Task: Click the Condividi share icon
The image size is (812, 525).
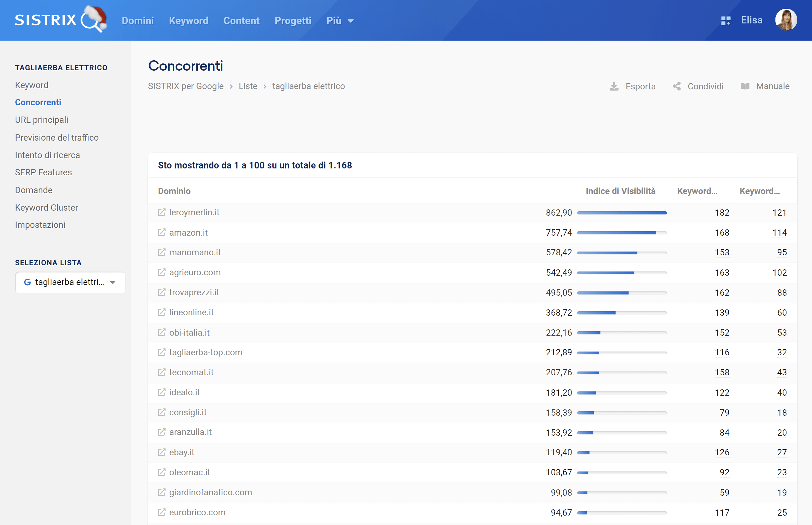Action: click(677, 86)
